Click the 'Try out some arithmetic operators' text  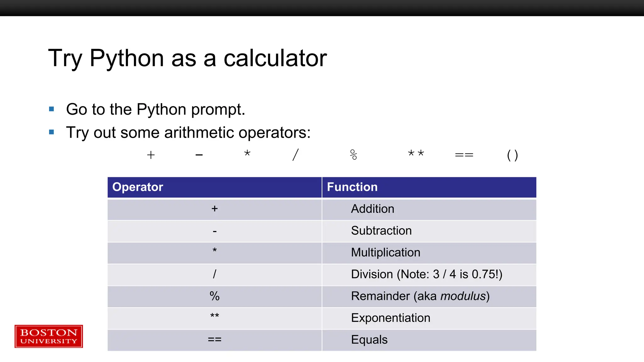coord(188,132)
